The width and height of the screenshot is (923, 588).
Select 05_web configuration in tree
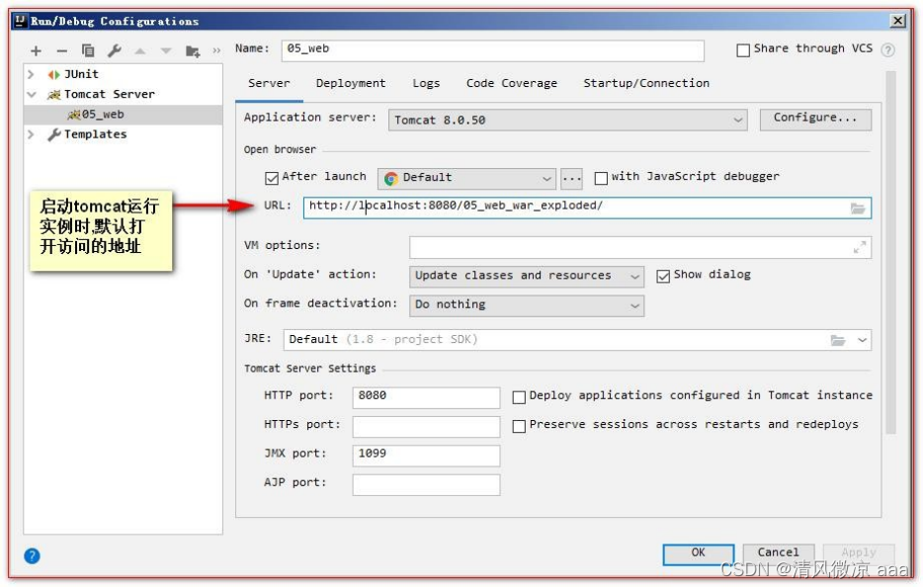pyautogui.click(x=123, y=115)
